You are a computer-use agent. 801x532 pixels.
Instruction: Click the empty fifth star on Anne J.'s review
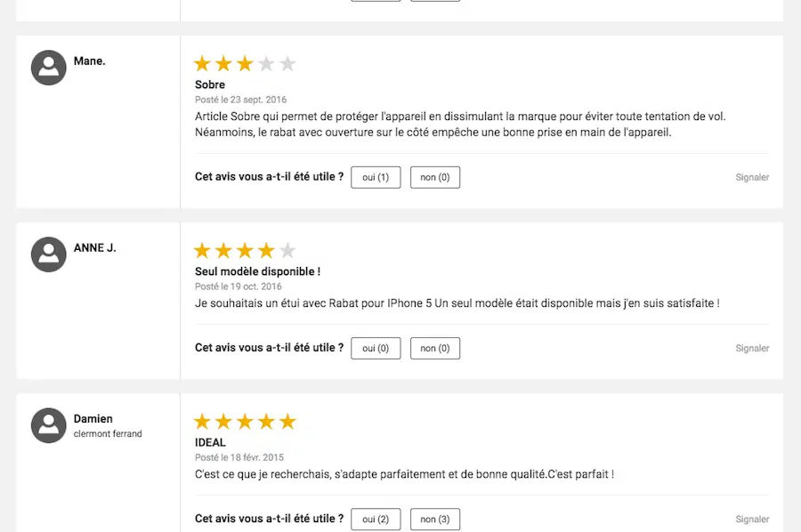(287, 251)
